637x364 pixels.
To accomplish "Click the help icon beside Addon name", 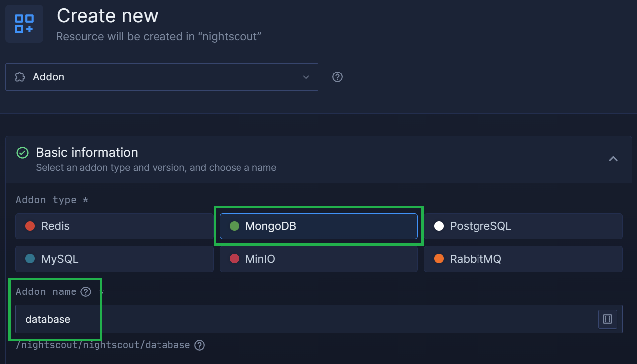I will pos(86,291).
